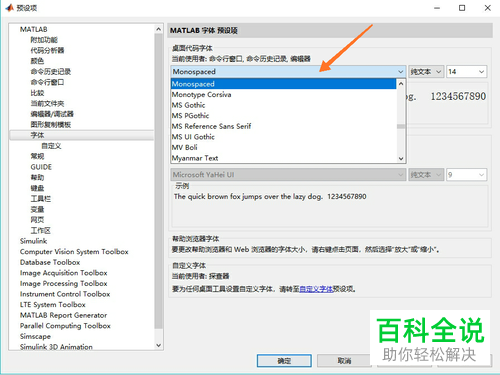The image size is (500, 375).
Task: Select Simulink in preferences tree
Action: click(x=33, y=241)
